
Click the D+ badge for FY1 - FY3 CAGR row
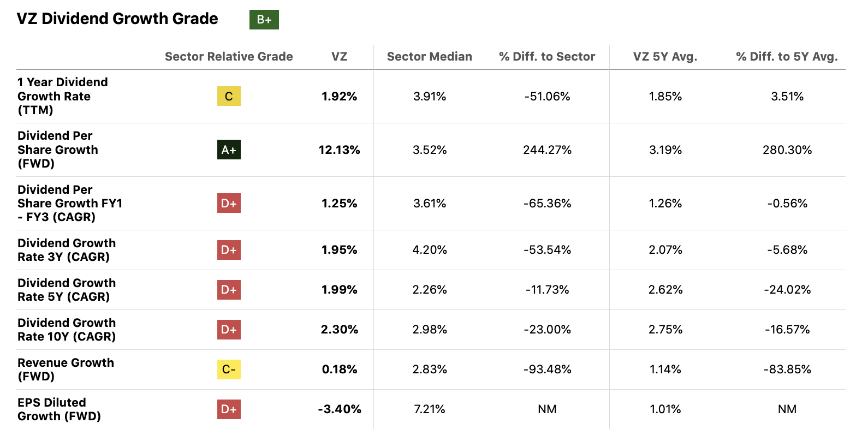pos(229,203)
